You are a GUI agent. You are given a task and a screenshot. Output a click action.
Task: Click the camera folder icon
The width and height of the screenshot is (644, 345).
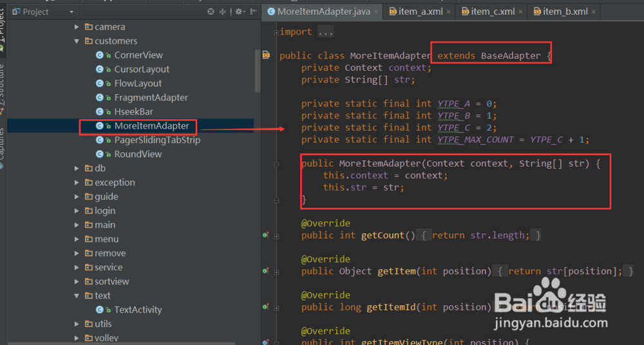(89, 26)
